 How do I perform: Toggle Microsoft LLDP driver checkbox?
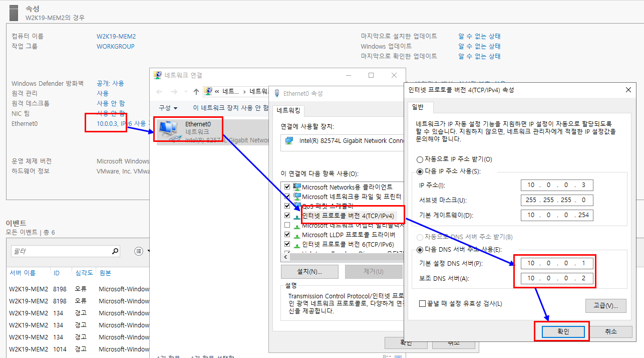(287, 235)
